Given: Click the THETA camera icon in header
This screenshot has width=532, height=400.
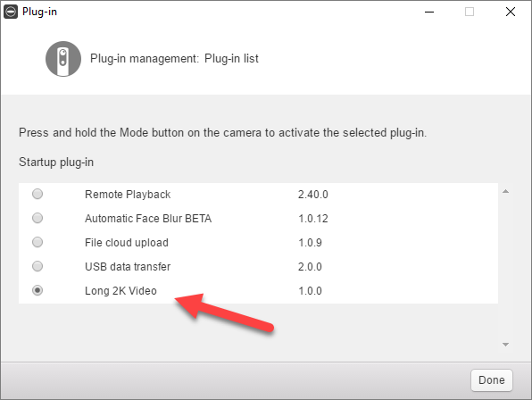Looking at the screenshot, I should point(63,59).
